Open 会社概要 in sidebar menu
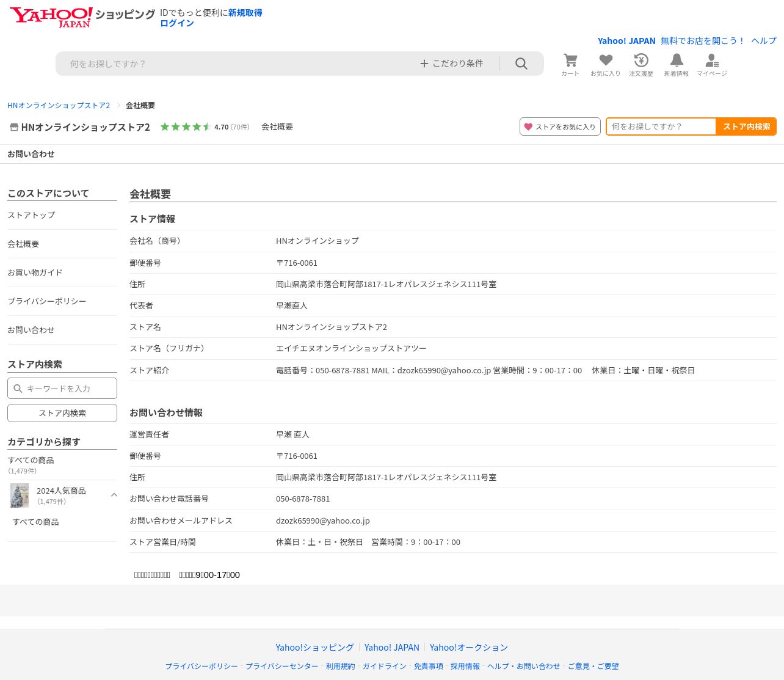 click(x=23, y=244)
